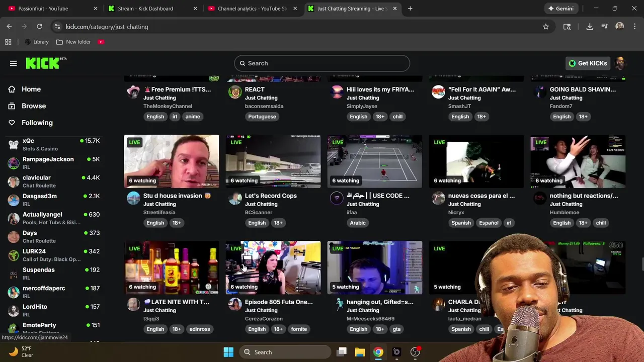
Task: Open Actuallyangel channel in sidebar
Action: point(54,218)
